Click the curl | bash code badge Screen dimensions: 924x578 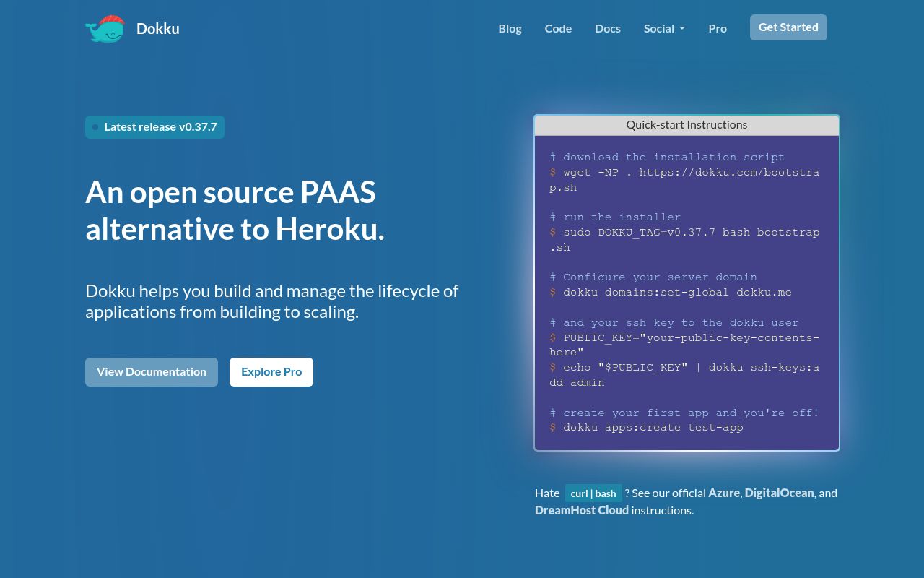[593, 493]
